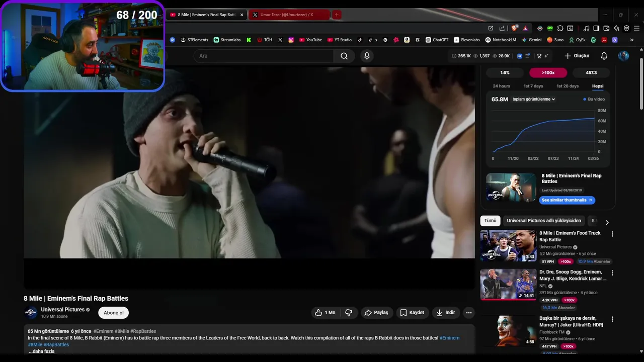
Task: Open toplam görüntülenme metric dropdown
Action: pyautogui.click(x=534, y=99)
